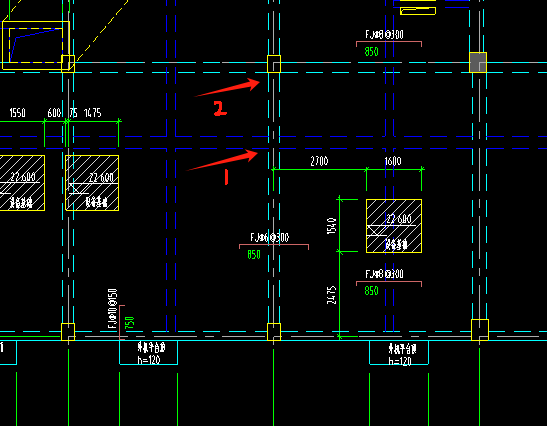Select the 850 value under the center-beam FJ label
Image resolution: width=547 pixels, height=426 pixels.
[x=254, y=255]
